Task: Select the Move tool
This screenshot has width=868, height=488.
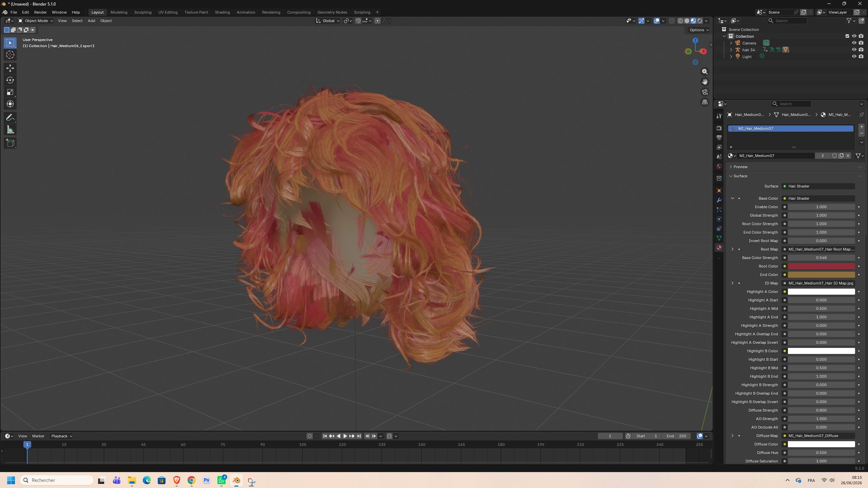Action: coord(10,68)
